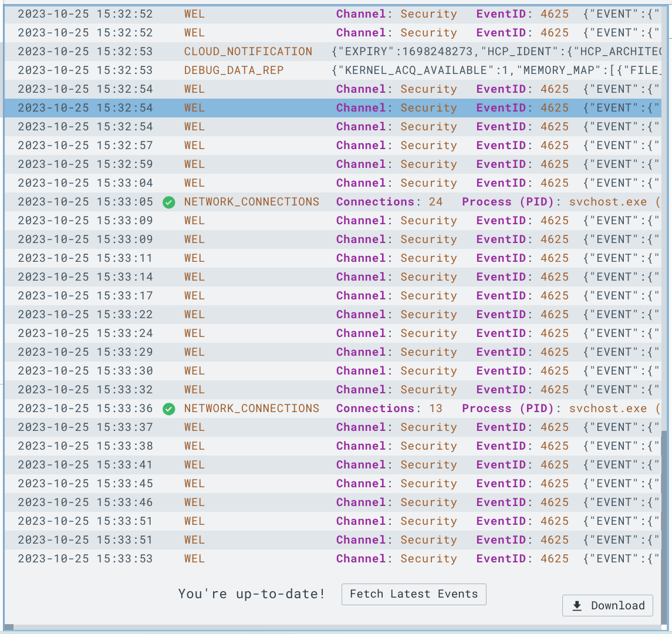Viewport: 672px width, 634px height.
Task: Select WEL event at 15:33:37
Action: point(333,427)
